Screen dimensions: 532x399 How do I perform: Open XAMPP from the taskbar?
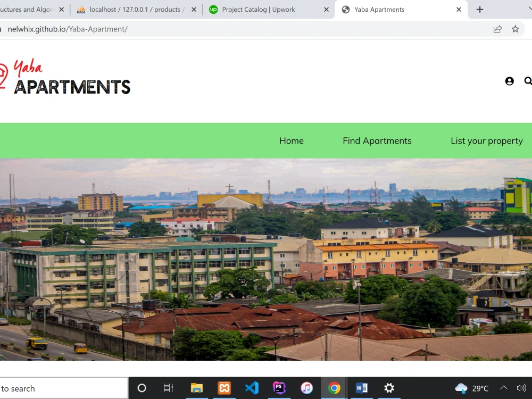tap(225, 388)
